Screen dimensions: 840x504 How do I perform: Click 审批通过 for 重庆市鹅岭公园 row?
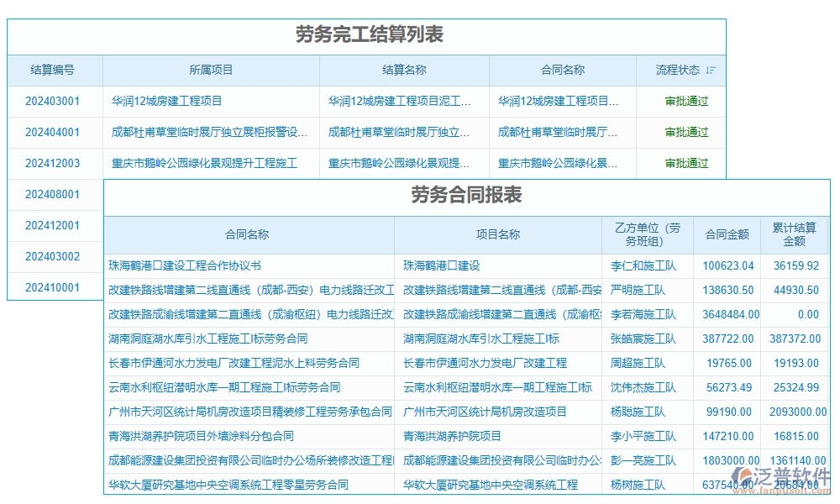pyautogui.click(x=685, y=163)
